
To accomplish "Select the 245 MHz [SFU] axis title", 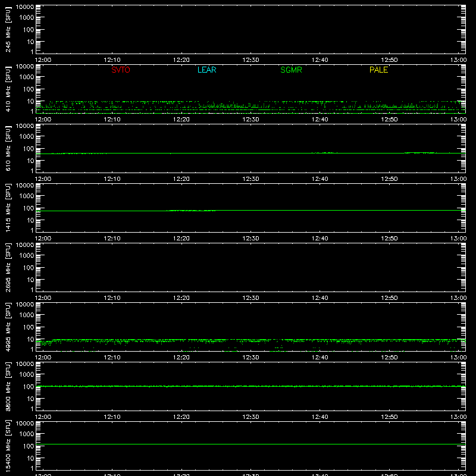I will (x=8, y=29).
